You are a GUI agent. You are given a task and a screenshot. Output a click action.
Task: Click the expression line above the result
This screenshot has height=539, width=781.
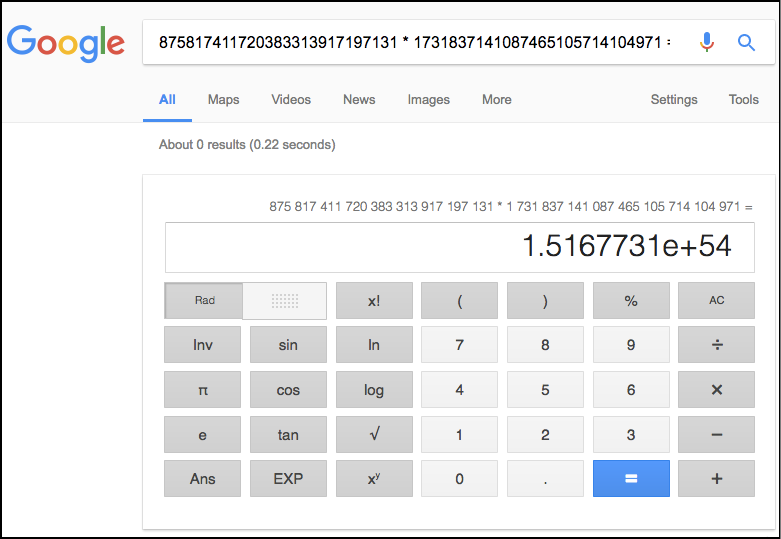click(x=511, y=206)
